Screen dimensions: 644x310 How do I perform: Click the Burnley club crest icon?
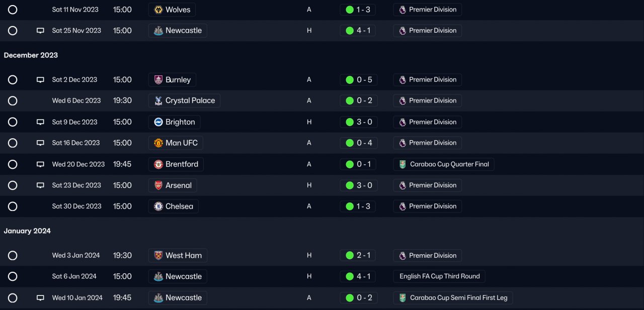(158, 80)
